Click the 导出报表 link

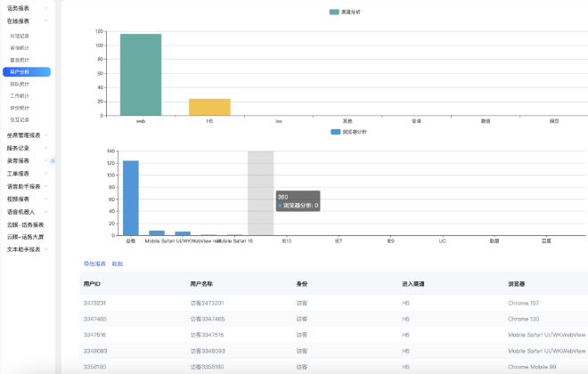coord(94,264)
